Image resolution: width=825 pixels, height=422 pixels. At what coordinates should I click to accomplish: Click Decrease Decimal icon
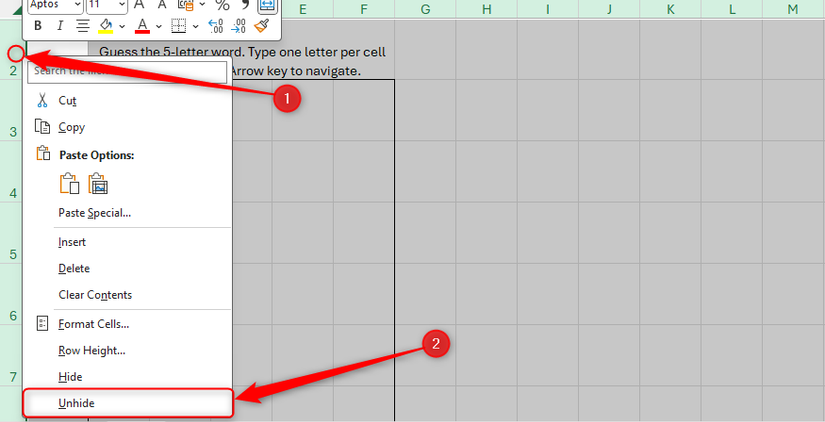(x=238, y=25)
